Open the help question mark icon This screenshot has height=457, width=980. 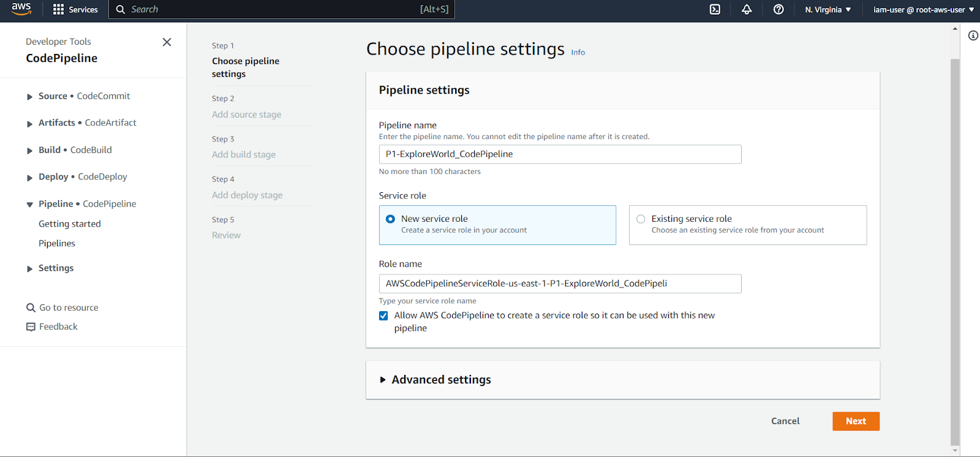click(778, 10)
